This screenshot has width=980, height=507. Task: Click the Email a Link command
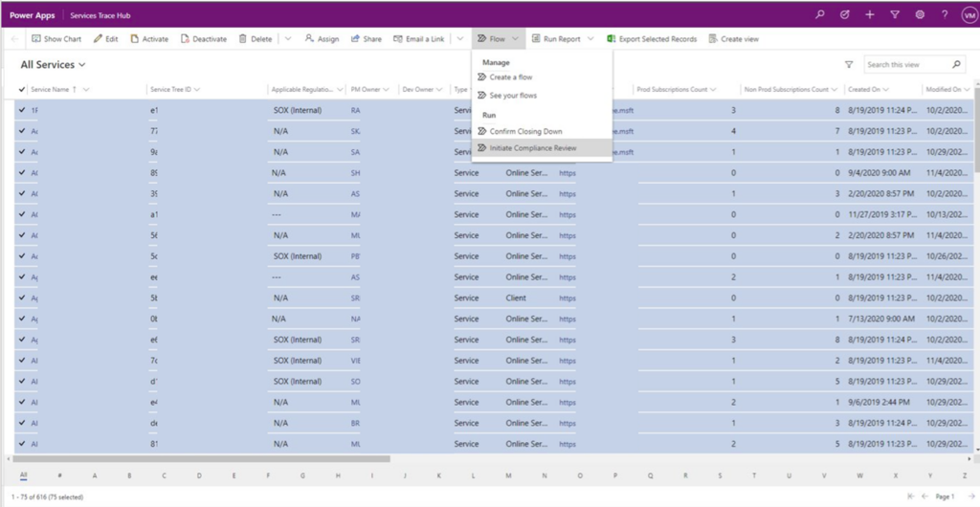click(419, 38)
